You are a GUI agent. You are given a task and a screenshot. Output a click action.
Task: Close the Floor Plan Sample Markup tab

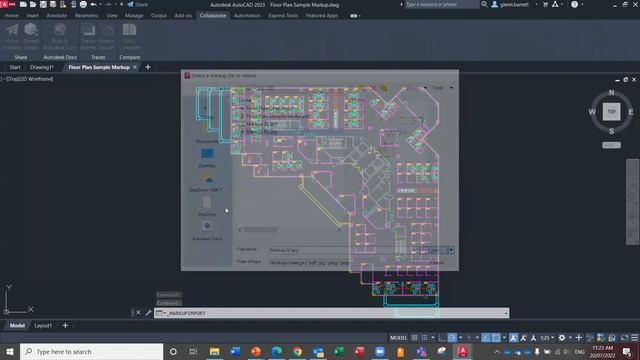click(x=135, y=67)
